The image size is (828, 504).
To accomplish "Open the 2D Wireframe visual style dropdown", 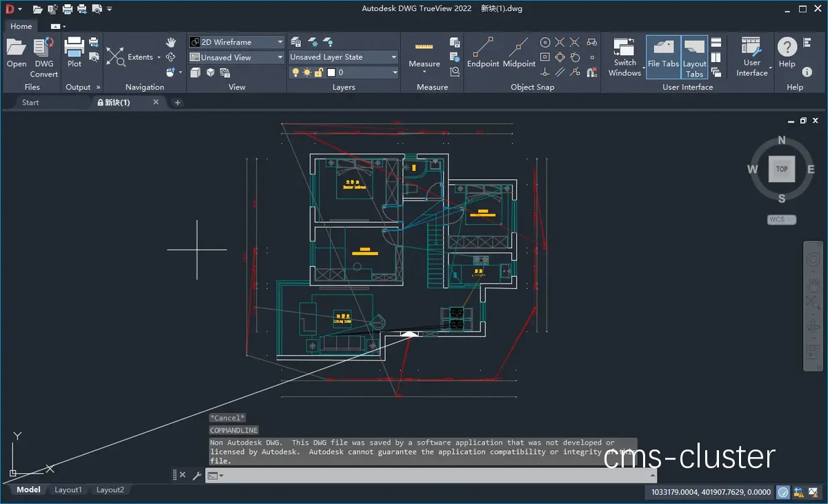I will click(237, 42).
